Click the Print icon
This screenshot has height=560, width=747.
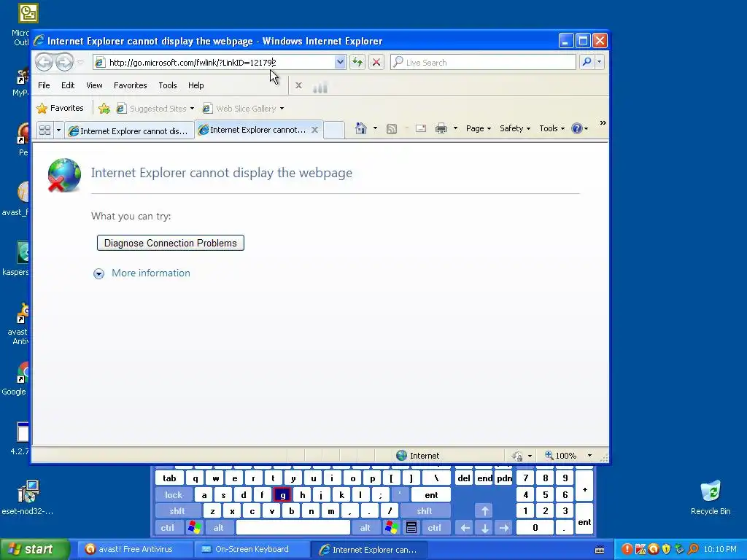tap(441, 128)
